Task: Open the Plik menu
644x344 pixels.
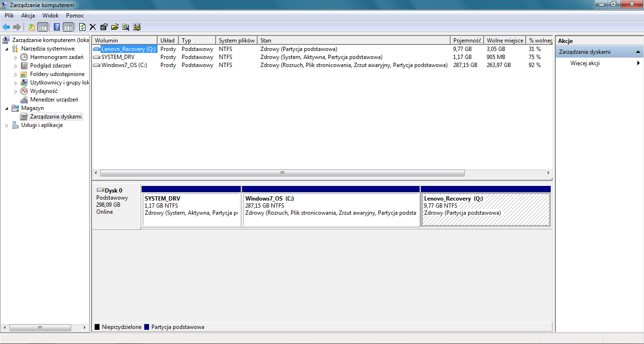Action: pyautogui.click(x=9, y=16)
